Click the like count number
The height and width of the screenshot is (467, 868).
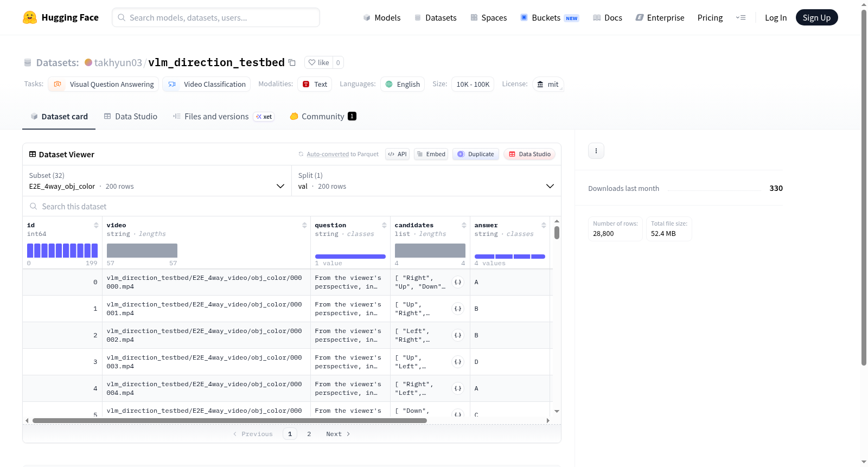pyautogui.click(x=338, y=62)
